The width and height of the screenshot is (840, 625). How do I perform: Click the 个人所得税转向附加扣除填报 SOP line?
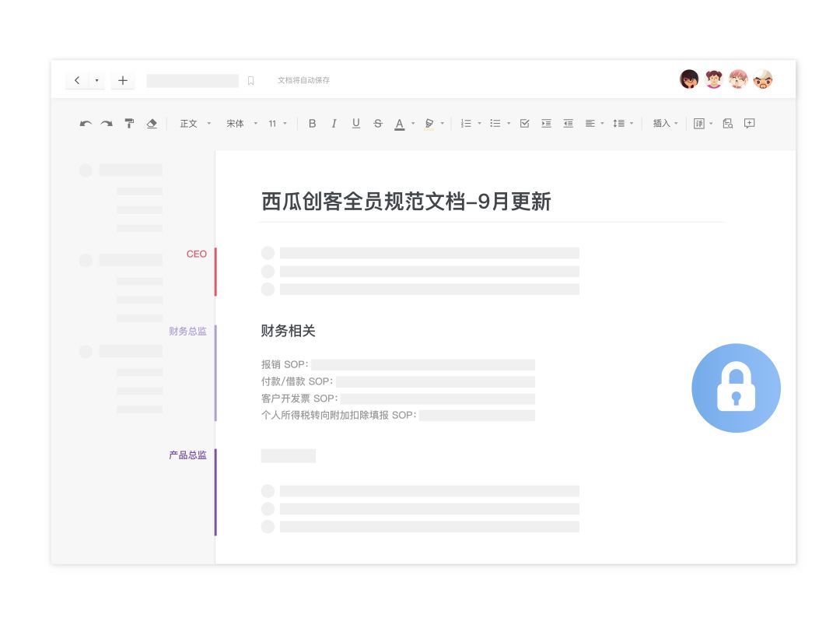(397, 416)
